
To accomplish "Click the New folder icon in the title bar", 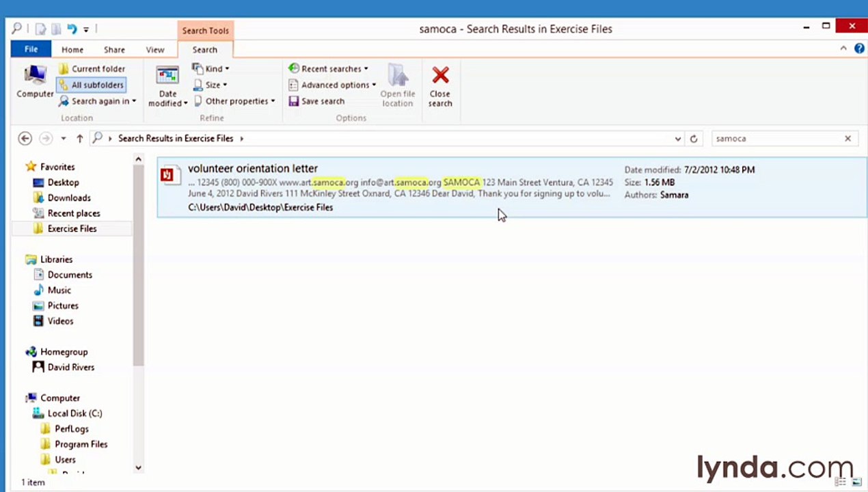I will pyautogui.click(x=56, y=29).
